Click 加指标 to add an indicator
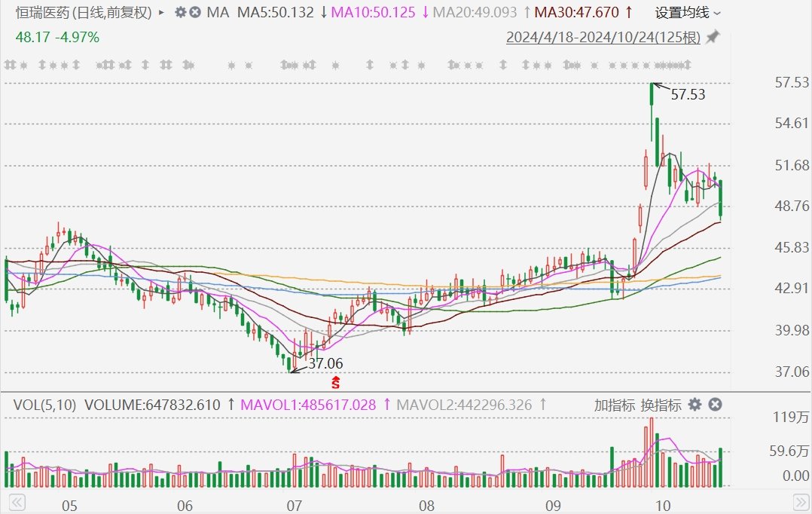This screenshot has width=812, height=514. click(x=615, y=405)
